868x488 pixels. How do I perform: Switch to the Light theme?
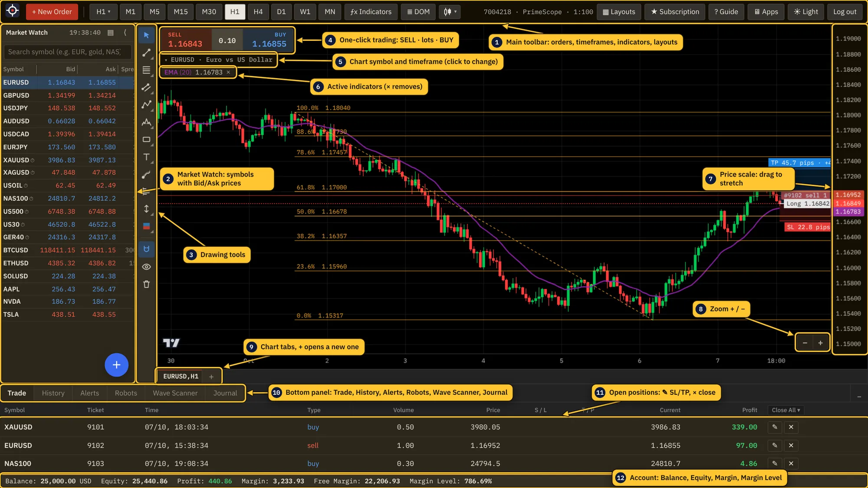(x=806, y=12)
